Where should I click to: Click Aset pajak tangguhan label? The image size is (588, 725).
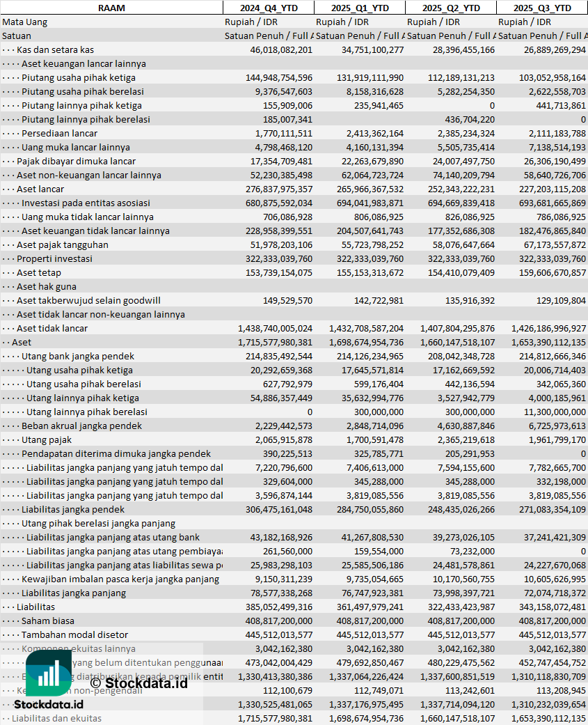pos(63,244)
